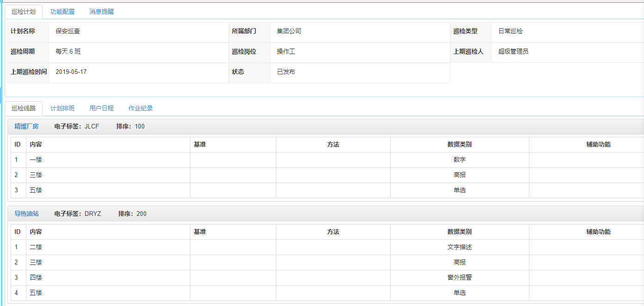Switch to the 功能配置 tab
This screenshot has width=644, height=306.
pos(62,12)
